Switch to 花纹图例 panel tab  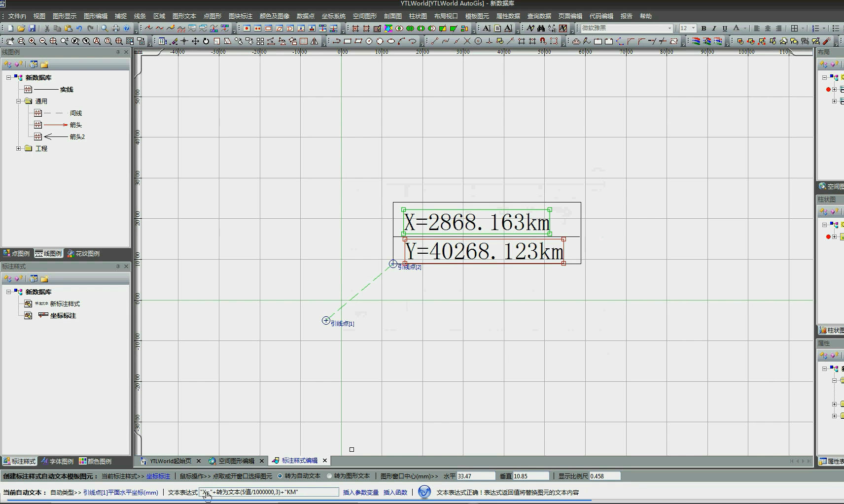[83, 253]
